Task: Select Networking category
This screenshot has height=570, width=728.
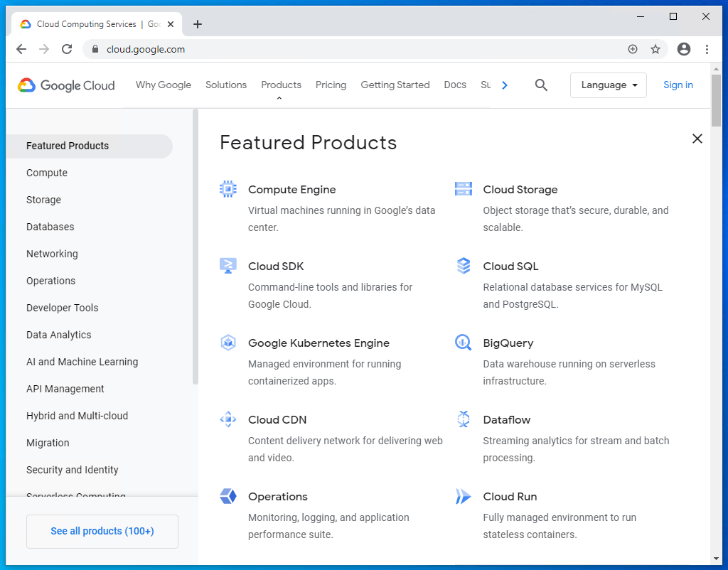Action: [x=52, y=254]
